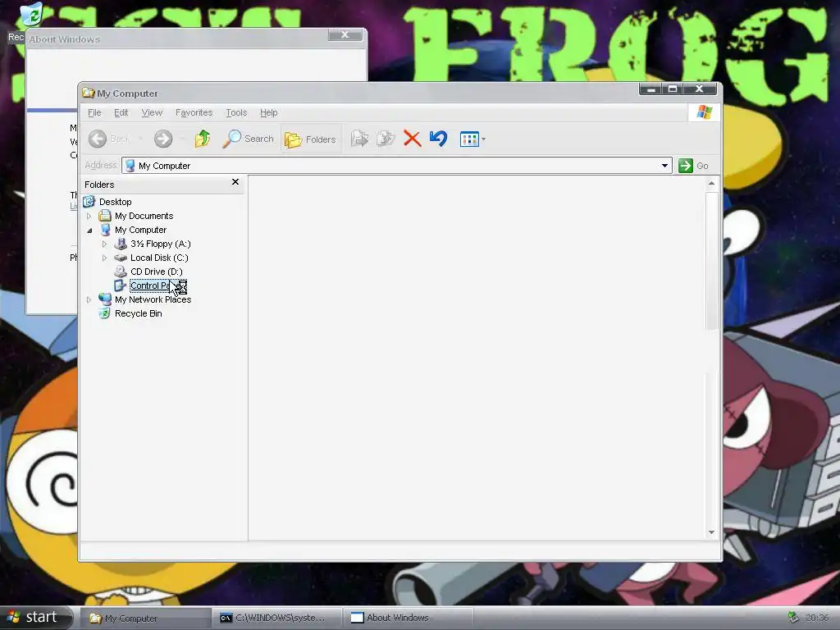Collapse the My Computer node

(89, 231)
